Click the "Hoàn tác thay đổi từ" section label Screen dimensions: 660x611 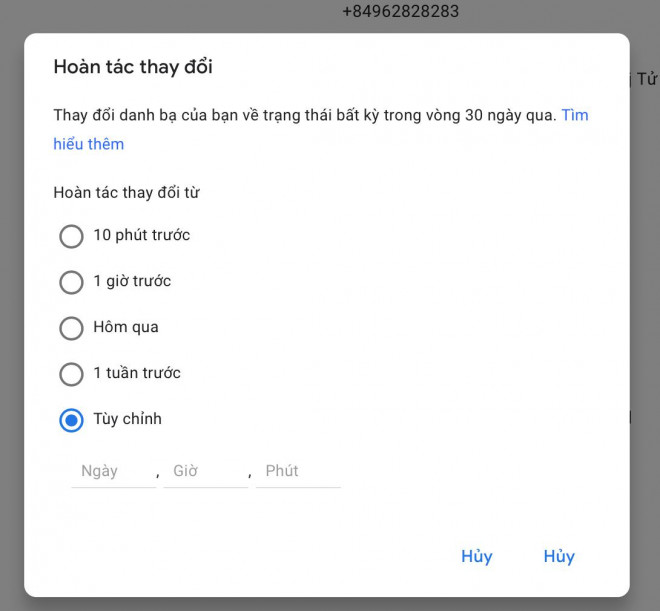(126, 192)
